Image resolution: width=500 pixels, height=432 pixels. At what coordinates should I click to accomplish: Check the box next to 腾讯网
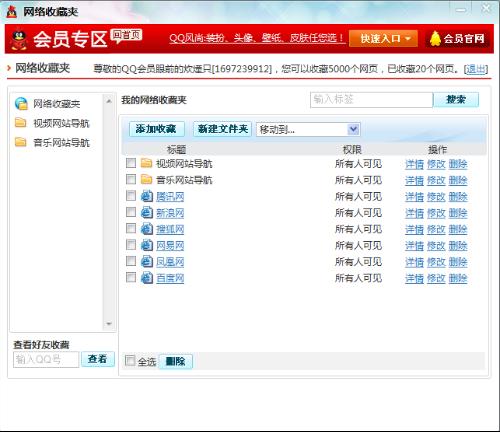(131, 196)
